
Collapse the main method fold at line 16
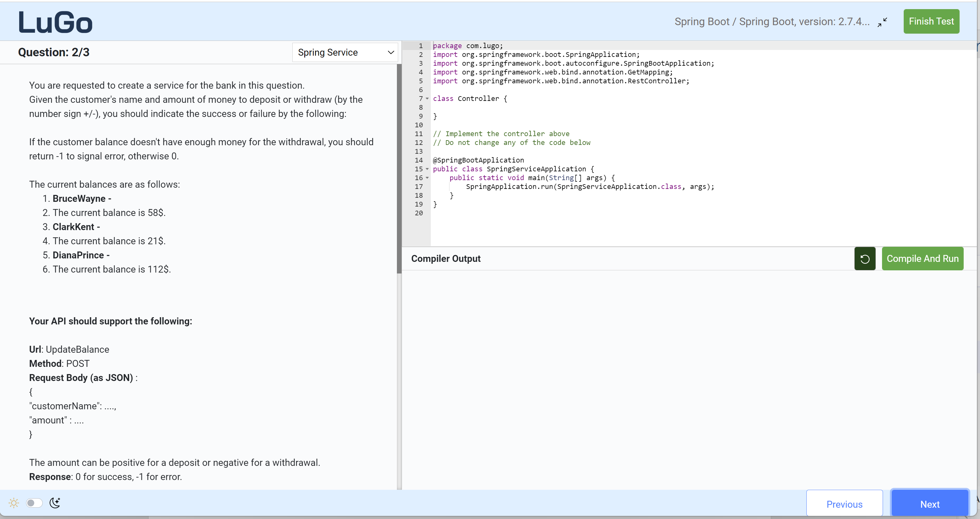tap(427, 178)
